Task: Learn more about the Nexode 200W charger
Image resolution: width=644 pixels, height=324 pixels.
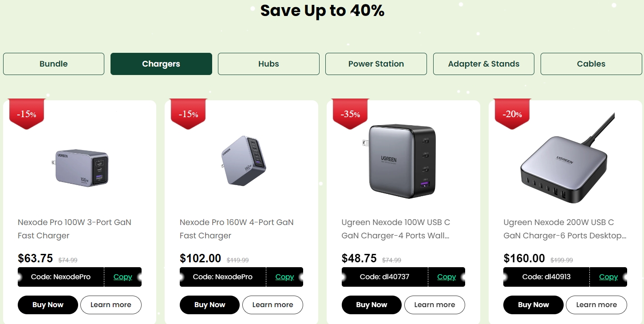Action: pos(596,305)
